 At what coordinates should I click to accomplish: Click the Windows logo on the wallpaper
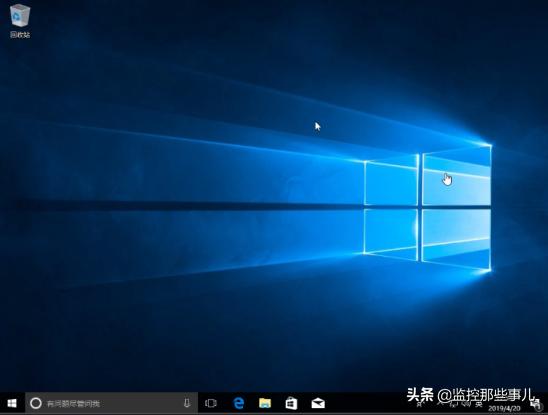(428, 208)
